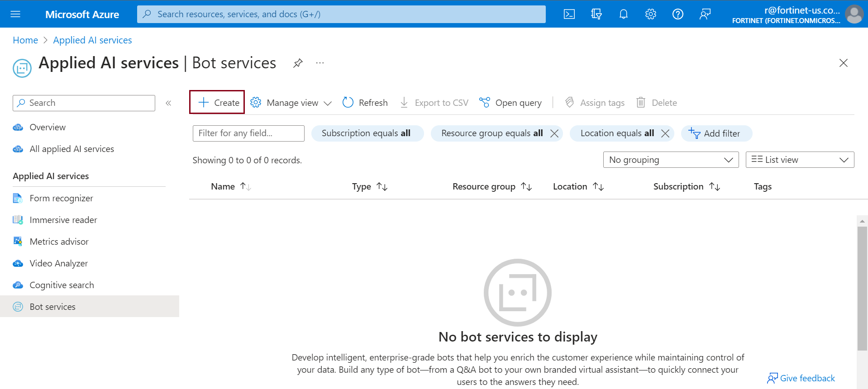Click the Create button
This screenshot has height=389, width=868.
(217, 103)
